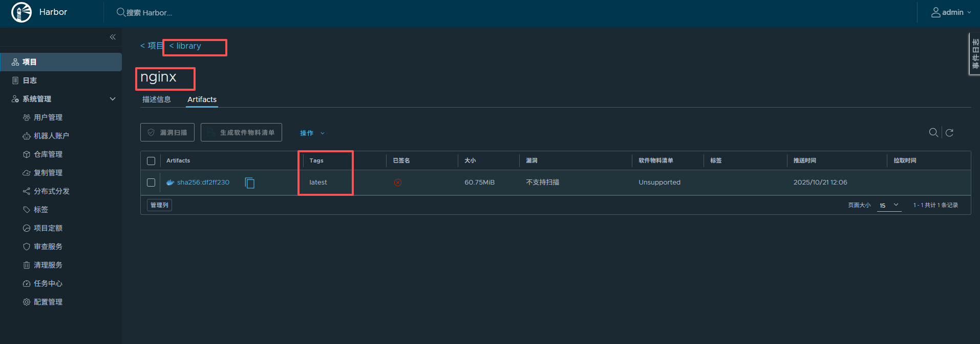Select the sha256:df2ff230 row checkbox
Screen dimensions: 980x344
pos(151,183)
